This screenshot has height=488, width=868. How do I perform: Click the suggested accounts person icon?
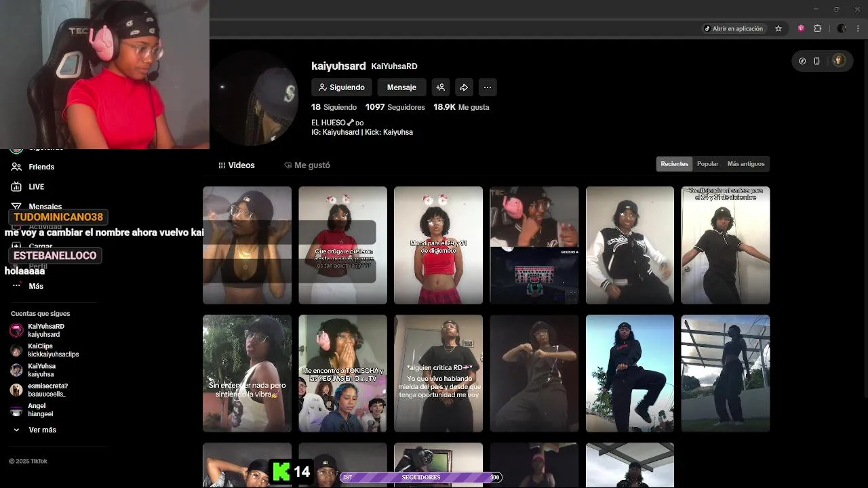(x=441, y=87)
